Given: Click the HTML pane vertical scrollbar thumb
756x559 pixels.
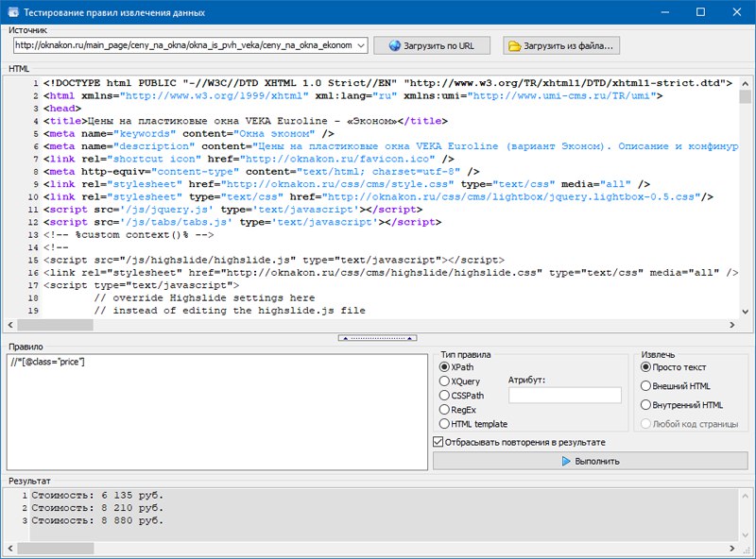Looking at the screenshot, I should tap(746, 96).
